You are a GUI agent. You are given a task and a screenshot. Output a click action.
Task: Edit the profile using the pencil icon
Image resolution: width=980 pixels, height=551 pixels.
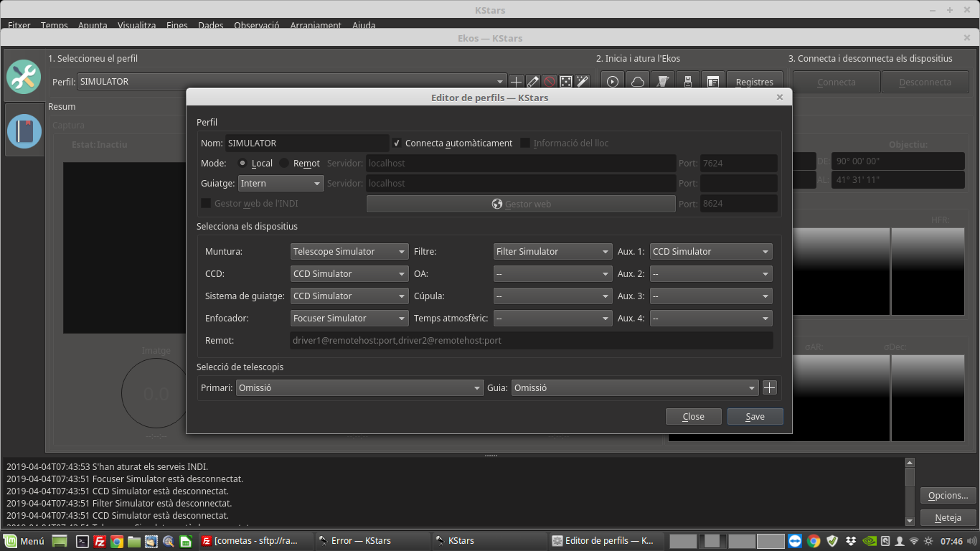coord(533,82)
